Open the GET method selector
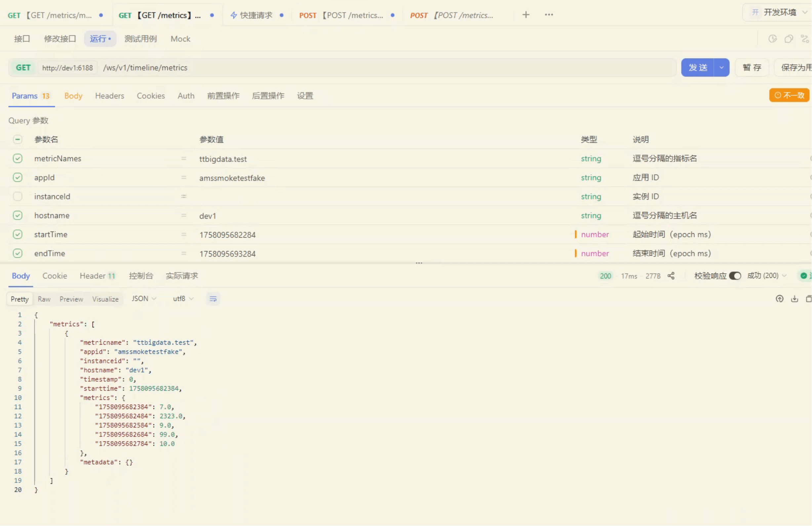Screen dimensions: 812x526 coord(23,67)
